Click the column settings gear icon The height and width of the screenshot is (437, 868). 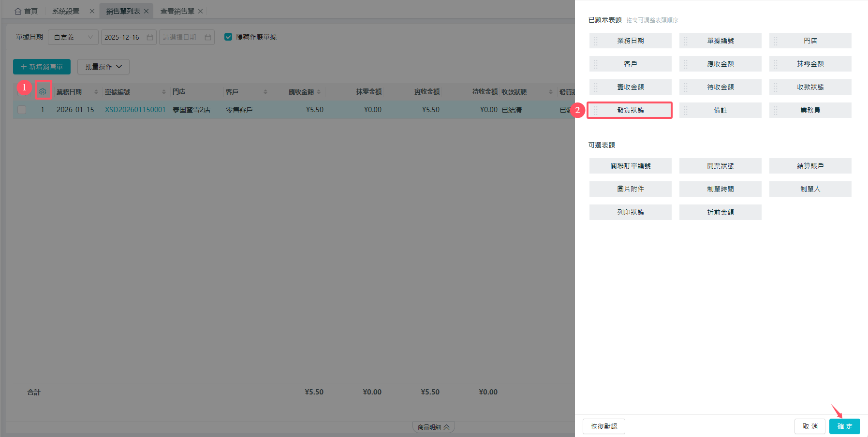tap(43, 91)
